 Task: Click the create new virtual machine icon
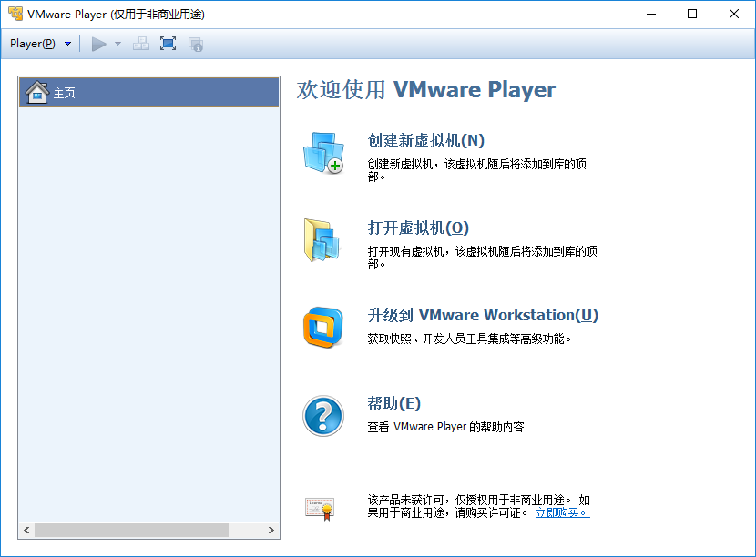click(323, 153)
